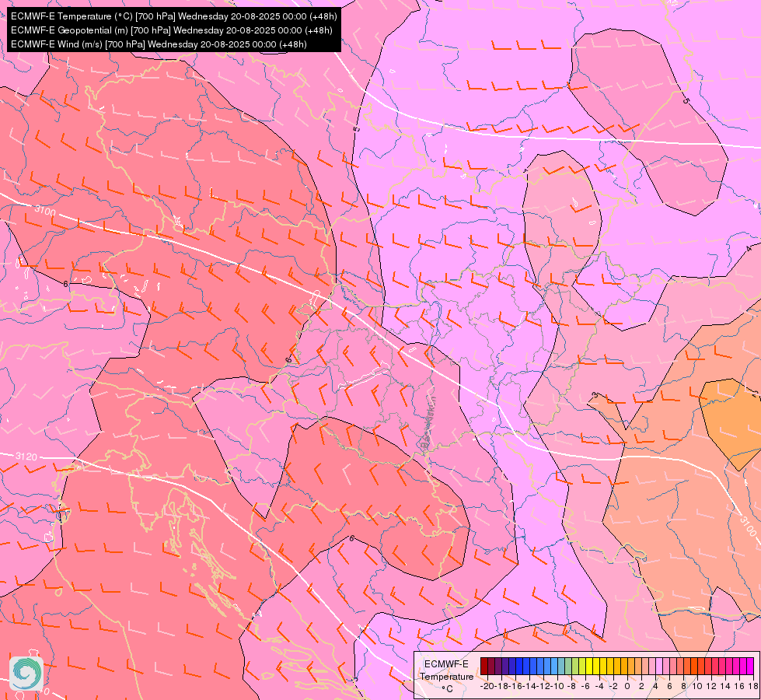Click the legend tick label -20
The image size is (761, 700).
point(487,686)
